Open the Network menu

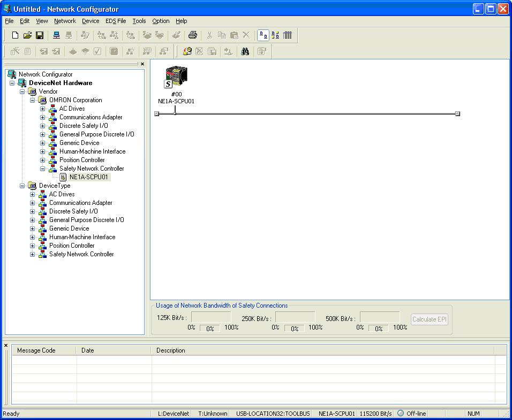pyautogui.click(x=65, y=21)
